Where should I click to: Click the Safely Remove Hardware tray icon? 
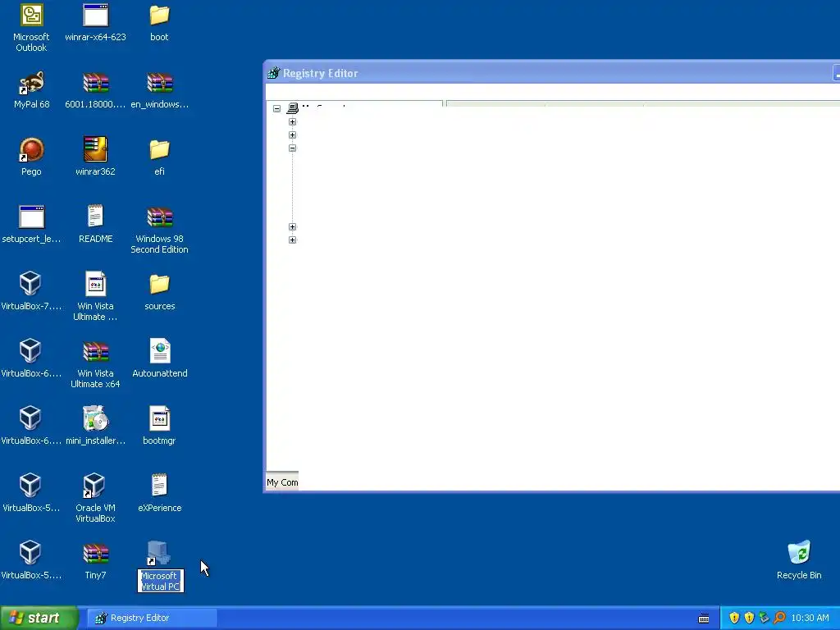(x=765, y=619)
